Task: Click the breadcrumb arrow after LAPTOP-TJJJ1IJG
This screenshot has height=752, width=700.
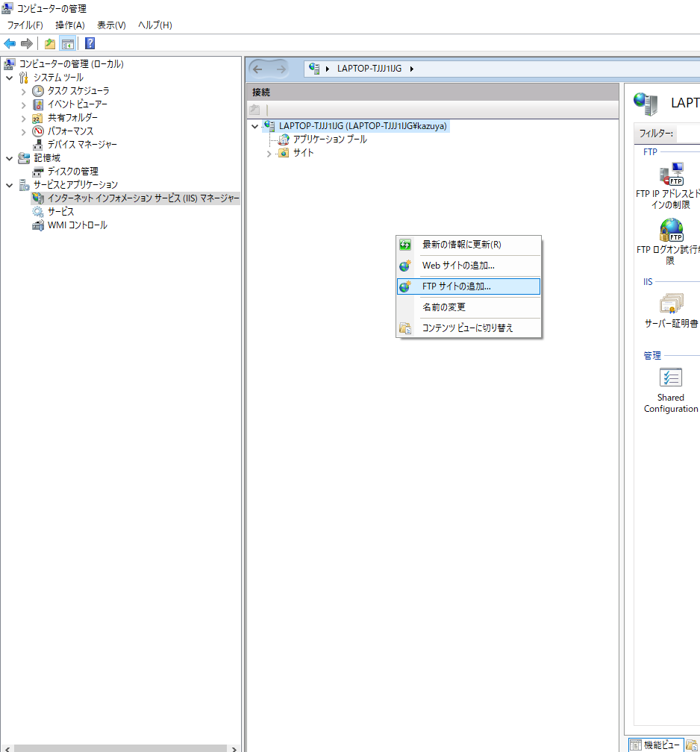Action: (x=412, y=69)
